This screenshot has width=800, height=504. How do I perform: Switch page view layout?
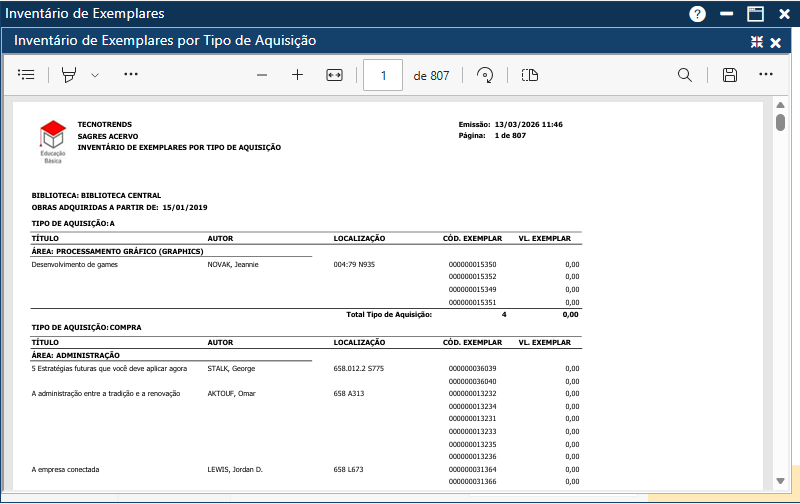coord(530,75)
